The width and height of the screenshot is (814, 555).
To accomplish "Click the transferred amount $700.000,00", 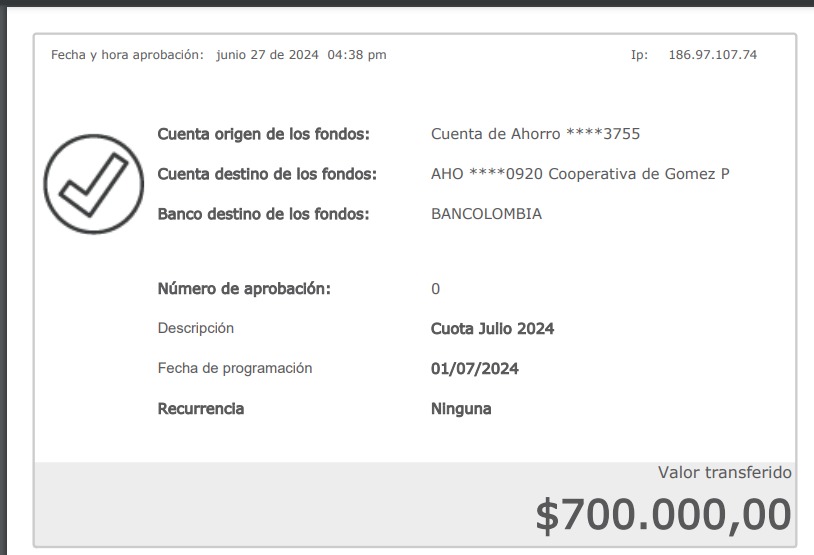I will tap(663, 515).
